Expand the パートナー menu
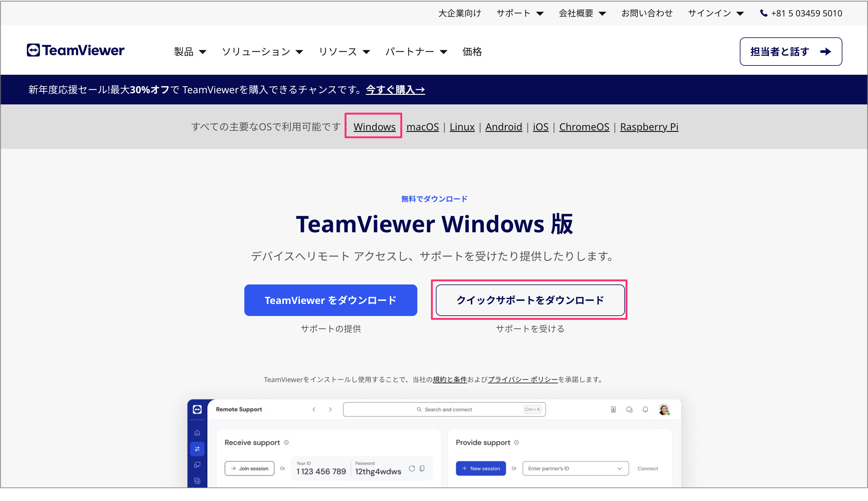868x501 pixels. pos(416,52)
